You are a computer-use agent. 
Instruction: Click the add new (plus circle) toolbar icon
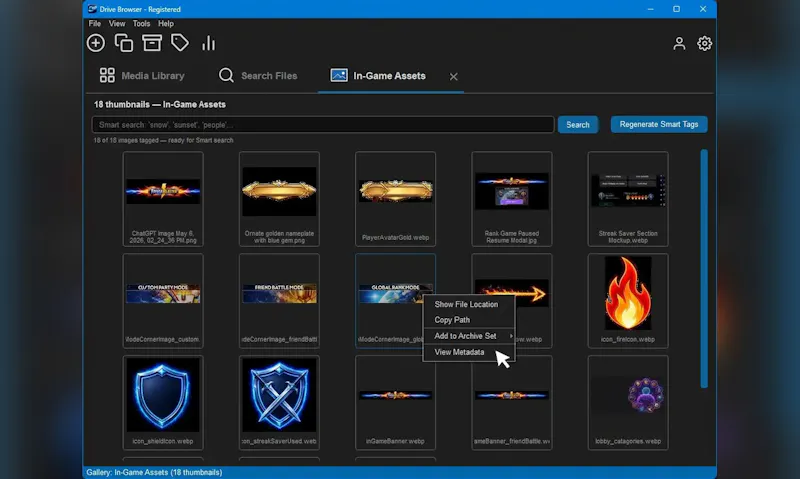tap(95, 43)
